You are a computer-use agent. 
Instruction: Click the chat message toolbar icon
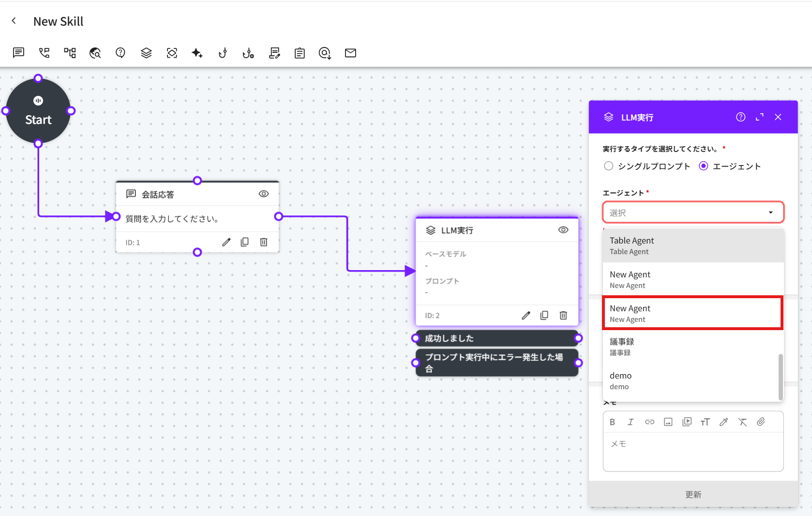(x=18, y=53)
